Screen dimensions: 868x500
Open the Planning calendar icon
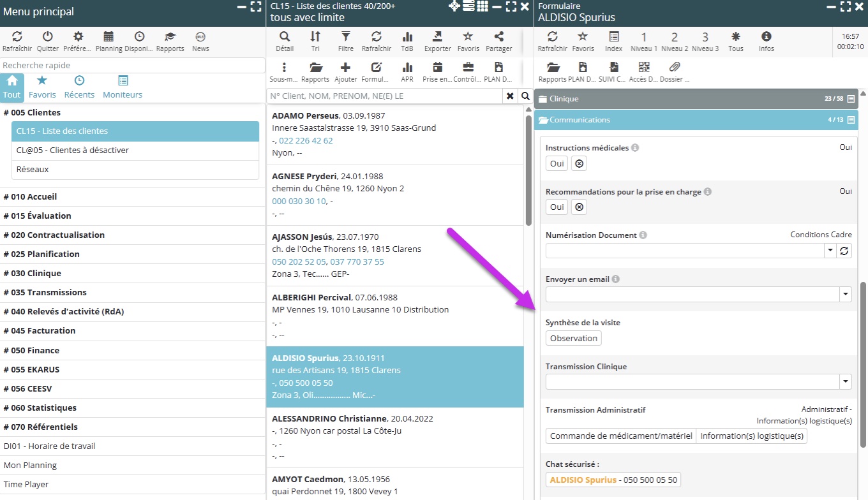pos(108,37)
